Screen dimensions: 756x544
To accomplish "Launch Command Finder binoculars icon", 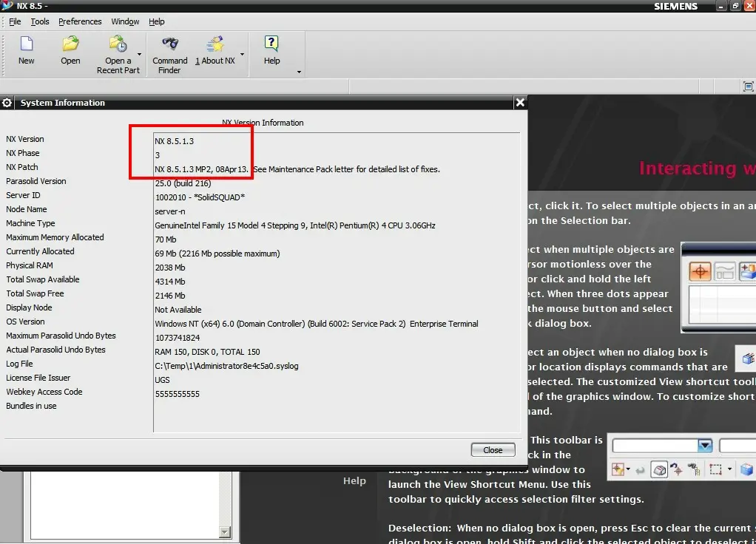I will 169,44.
